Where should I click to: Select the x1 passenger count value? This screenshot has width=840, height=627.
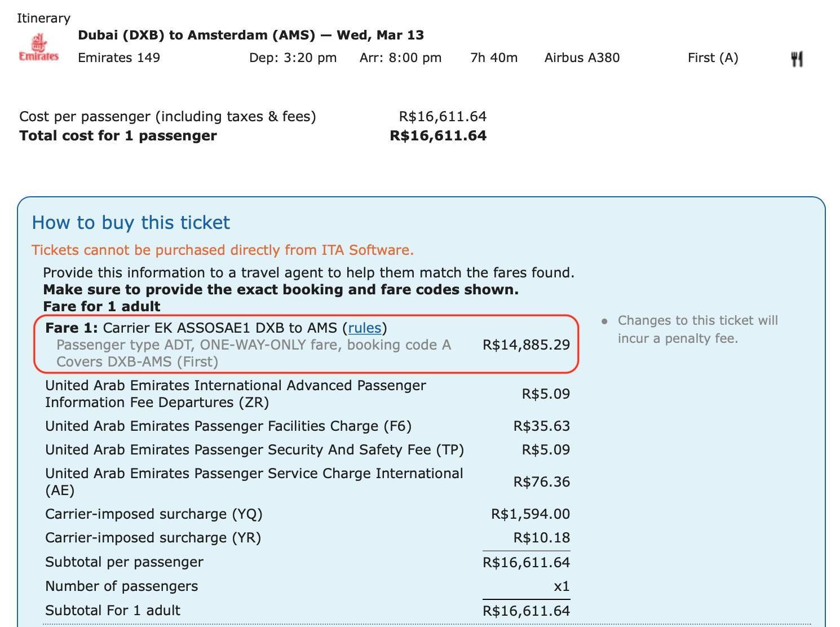click(x=562, y=586)
